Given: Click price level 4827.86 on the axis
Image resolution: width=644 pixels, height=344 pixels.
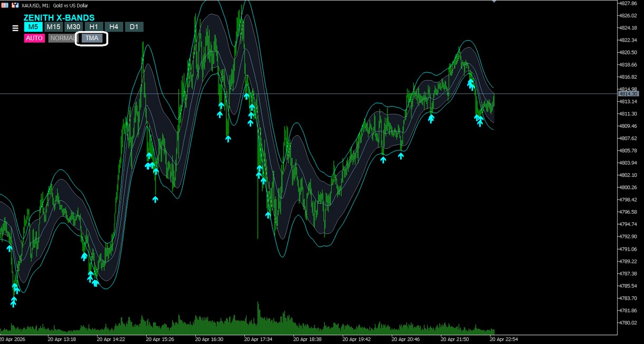Looking at the screenshot, I should tap(629, 3).
